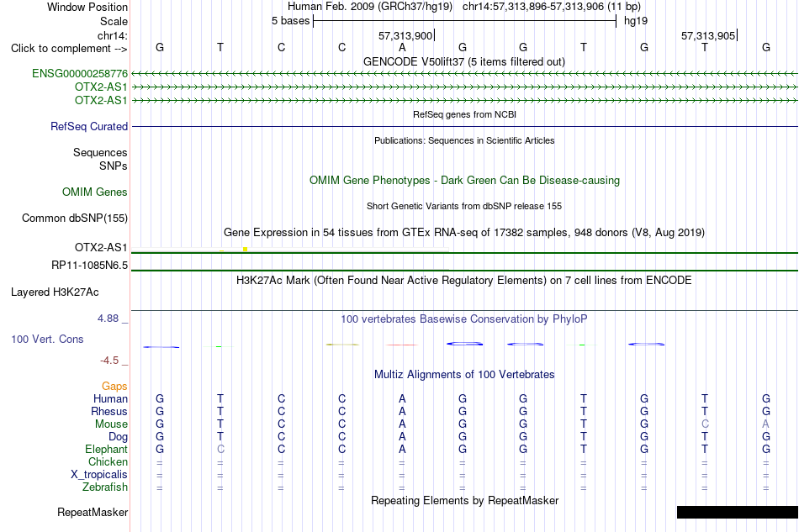The width and height of the screenshot is (799, 532).
Task: Click 'Publications: Sequences in Scientific Articles' title
Action: click(x=464, y=140)
